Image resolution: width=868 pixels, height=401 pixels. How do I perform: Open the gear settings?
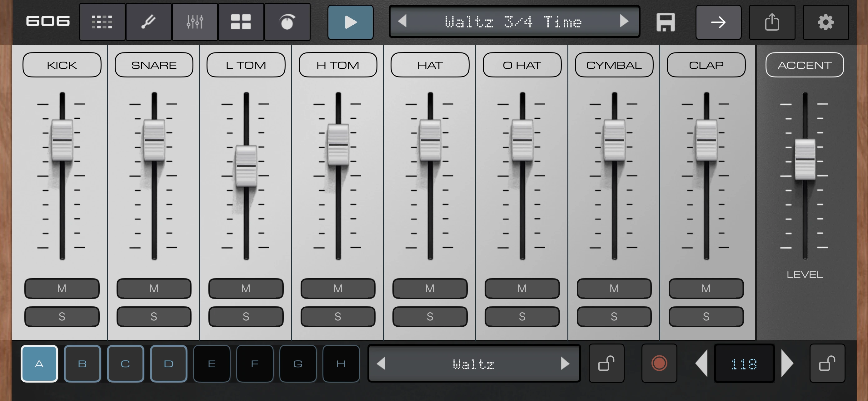[826, 22]
